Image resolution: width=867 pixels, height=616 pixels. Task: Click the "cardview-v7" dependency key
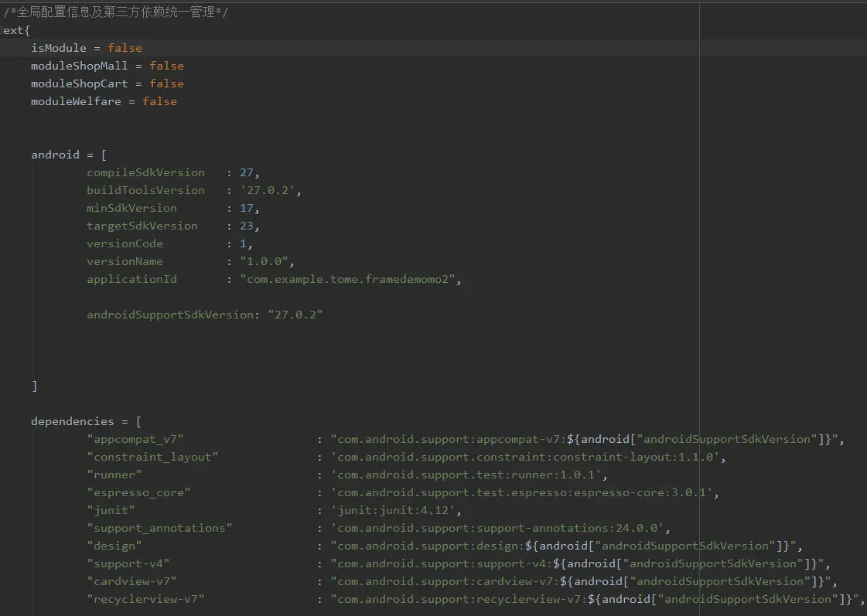click(x=131, y=581)
